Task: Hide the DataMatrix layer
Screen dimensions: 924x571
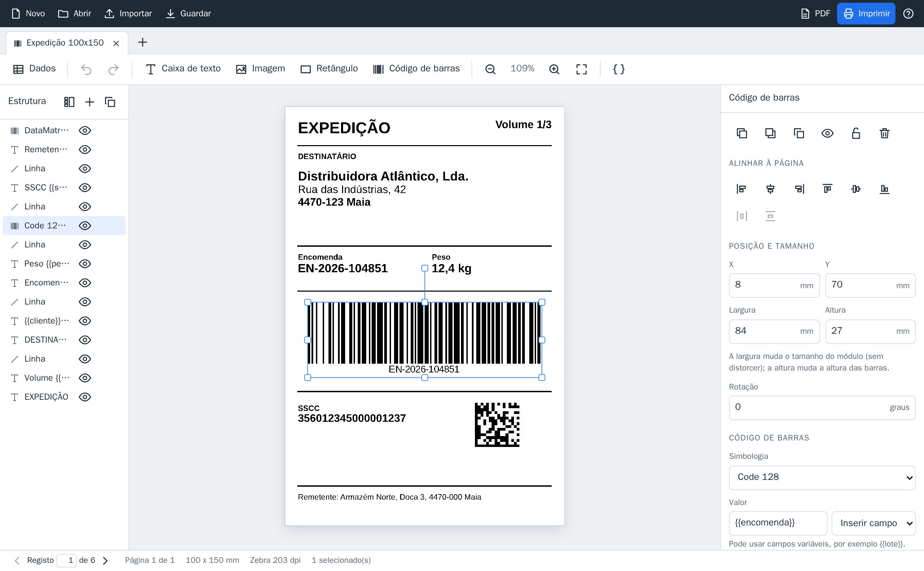Action: 85,131
